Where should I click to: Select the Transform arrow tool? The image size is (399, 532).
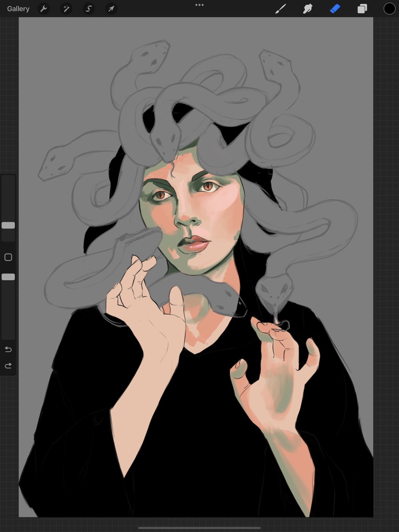pos(111,8)
